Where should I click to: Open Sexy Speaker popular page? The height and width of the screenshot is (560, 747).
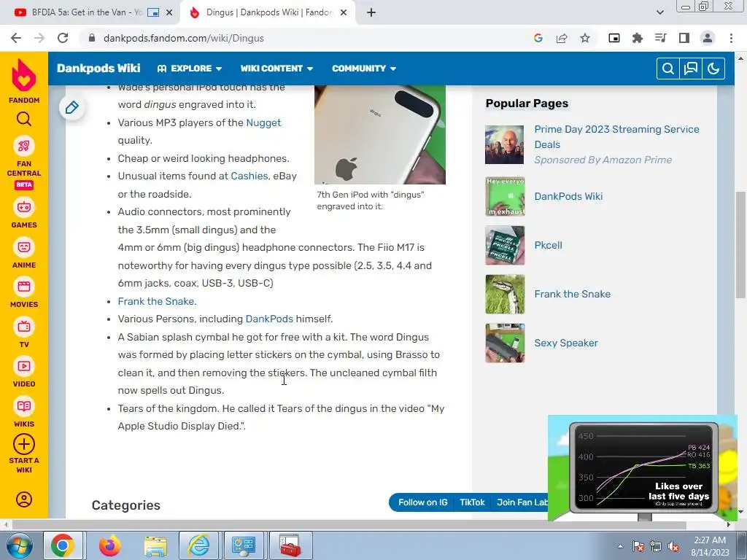pyautogui.click(x=566, y=343)
